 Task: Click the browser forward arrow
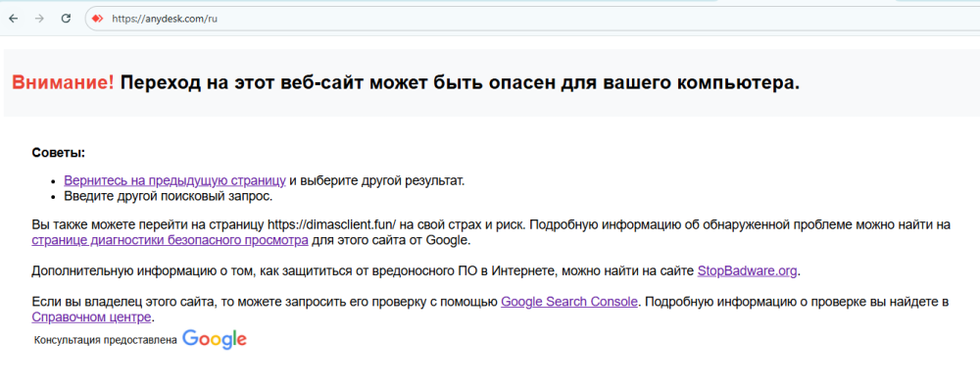(39, 19)
